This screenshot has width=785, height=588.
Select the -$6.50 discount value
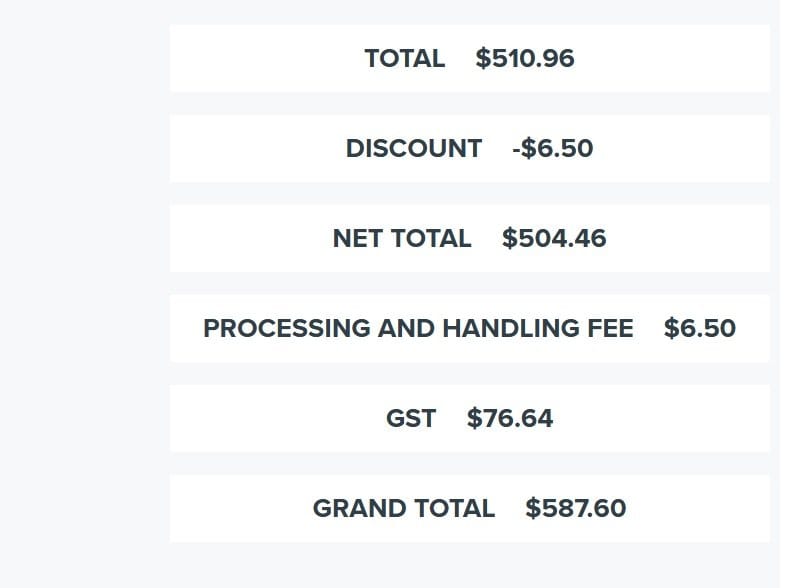click(x=553, y=149)
